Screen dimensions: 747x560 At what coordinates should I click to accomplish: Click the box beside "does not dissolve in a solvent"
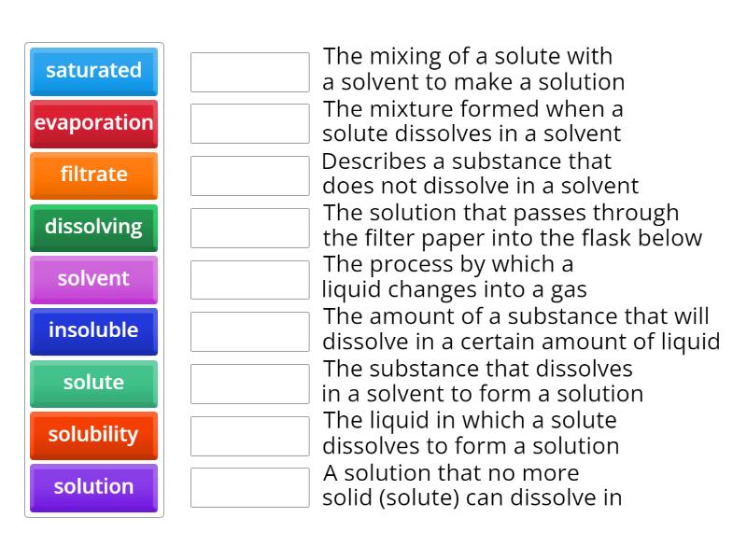click(x=248, y=174)
